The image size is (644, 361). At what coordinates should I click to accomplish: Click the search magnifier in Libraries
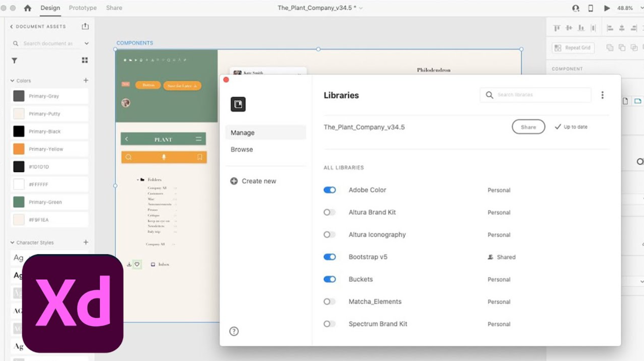tap(489, 95)
